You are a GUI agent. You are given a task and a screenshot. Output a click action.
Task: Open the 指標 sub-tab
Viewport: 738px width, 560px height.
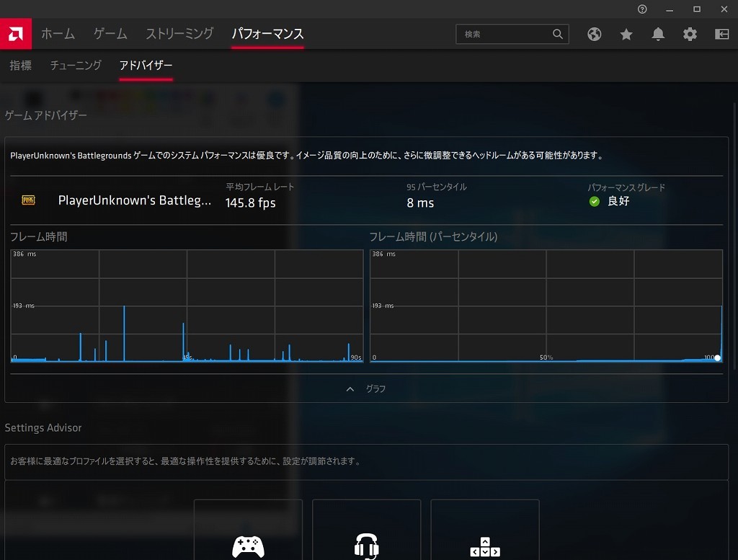[x=21, y=66]
